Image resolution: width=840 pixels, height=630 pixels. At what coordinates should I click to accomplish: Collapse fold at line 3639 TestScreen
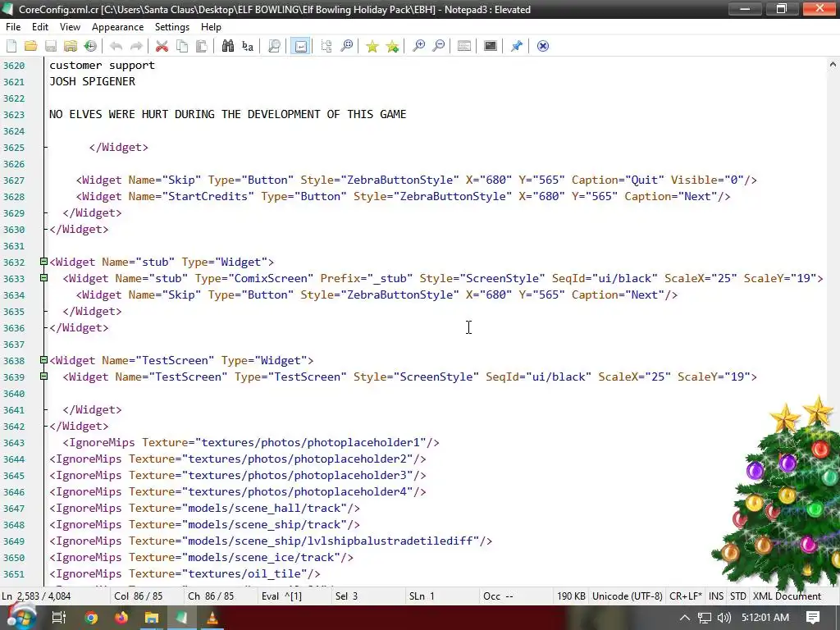[44, 377]
